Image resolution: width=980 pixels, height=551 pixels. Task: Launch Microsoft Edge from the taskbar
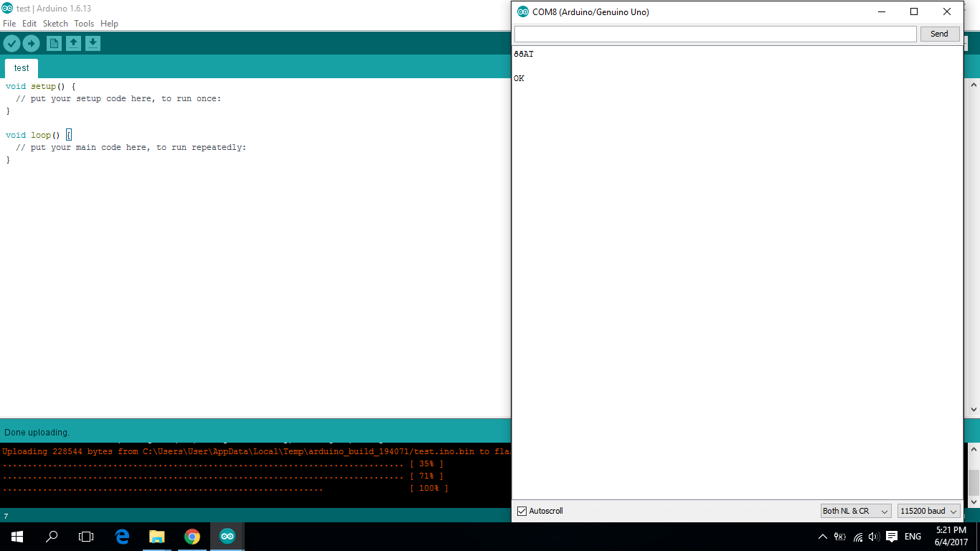122,537
